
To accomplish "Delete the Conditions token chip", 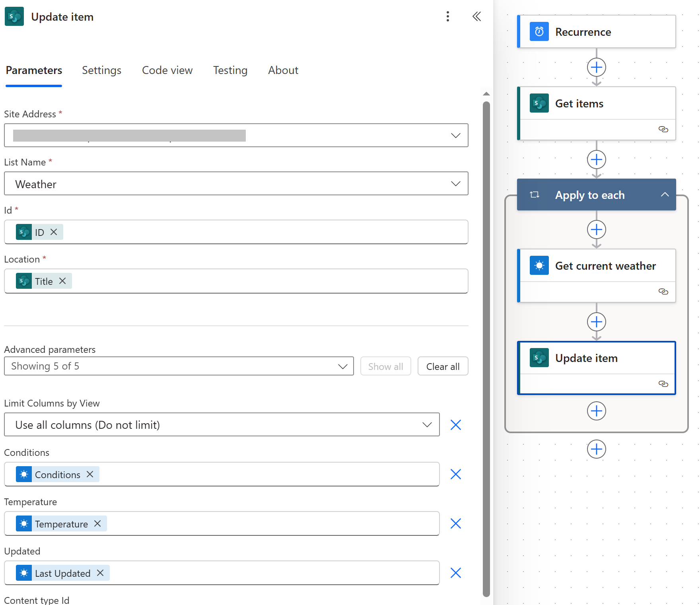I will point(90,474).
